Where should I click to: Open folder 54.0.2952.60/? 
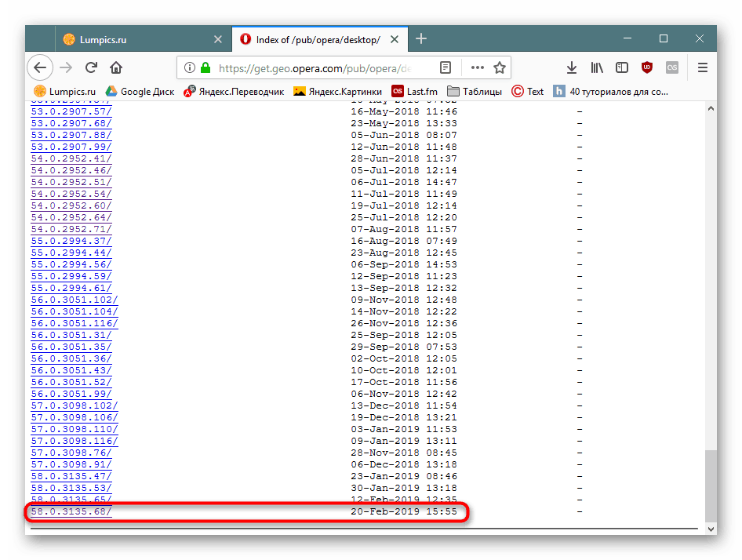point(71,205)
